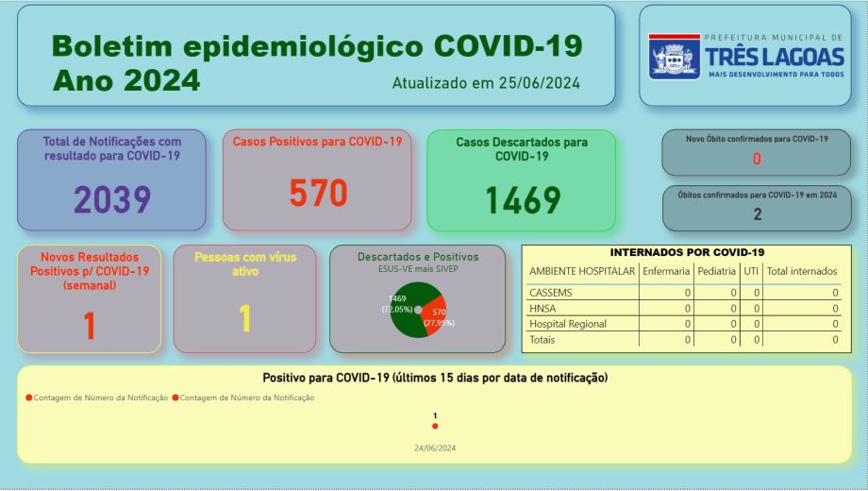
Task: Click the UTI column header
Action: 751,271
